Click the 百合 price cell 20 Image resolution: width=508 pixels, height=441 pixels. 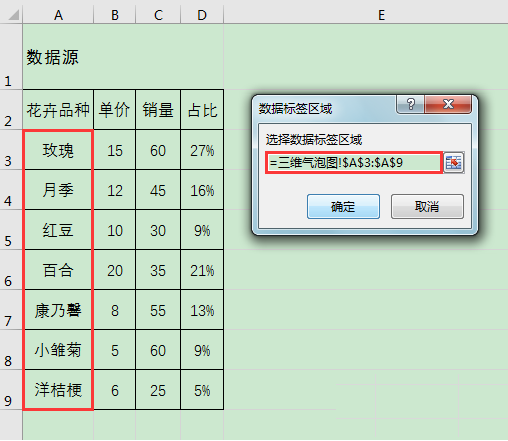tap(115, 270)
